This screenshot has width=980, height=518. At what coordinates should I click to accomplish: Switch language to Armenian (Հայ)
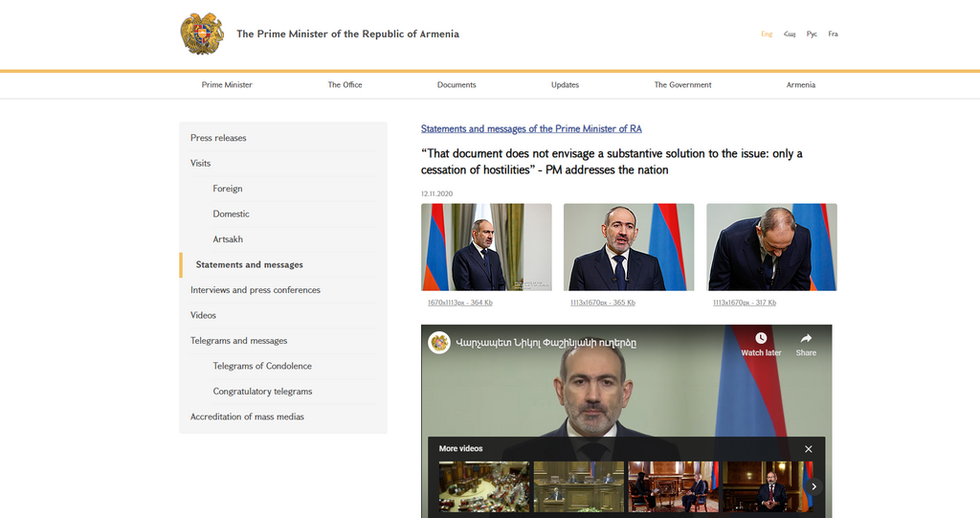790,34
